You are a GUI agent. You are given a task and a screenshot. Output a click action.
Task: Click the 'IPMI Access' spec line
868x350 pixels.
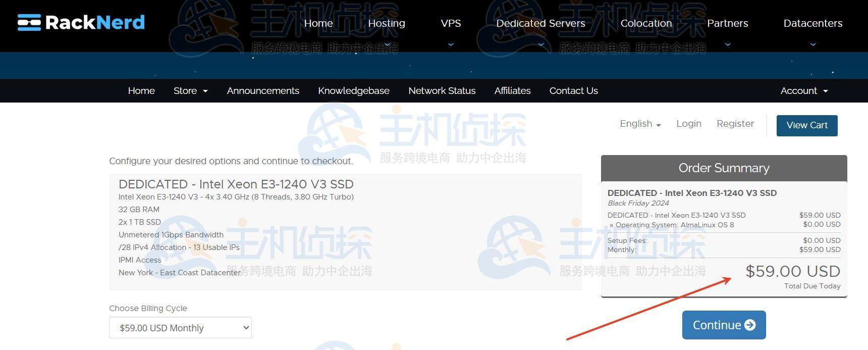point(140,260)
